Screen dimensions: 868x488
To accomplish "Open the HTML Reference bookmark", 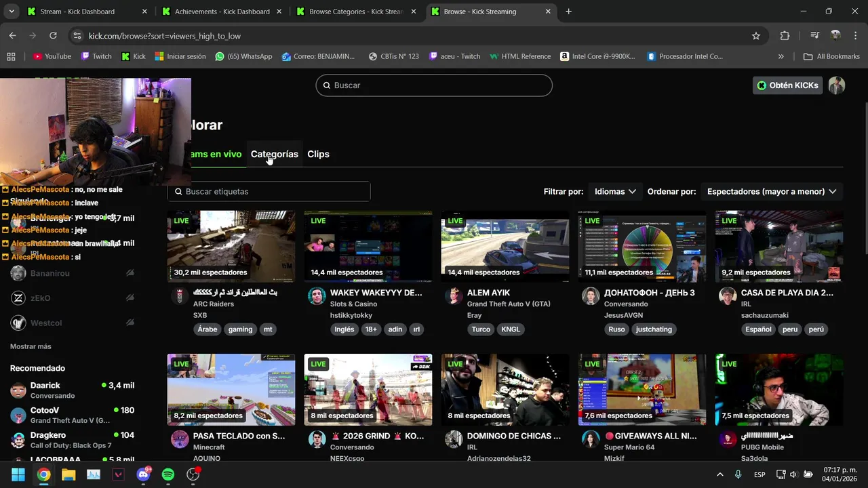I will [x=520, y=56].
